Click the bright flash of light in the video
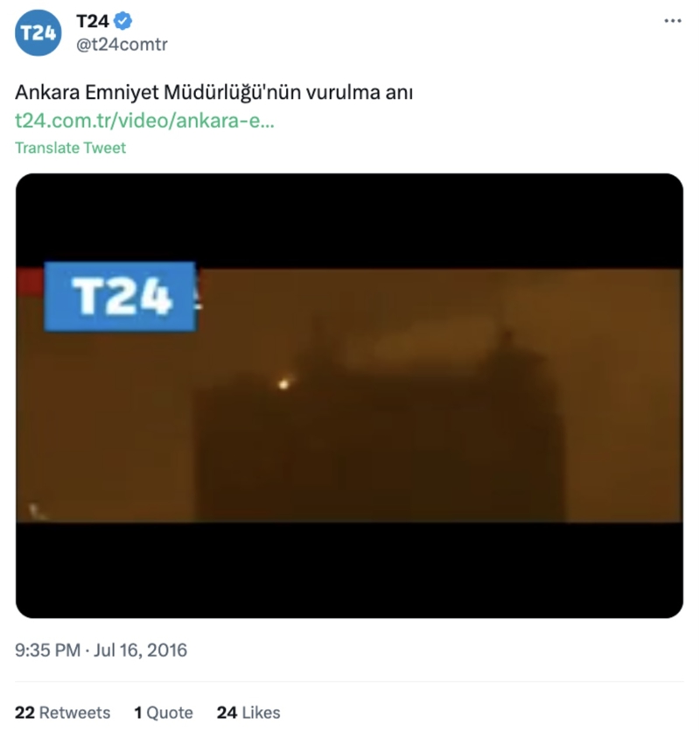This screenshot has width=700, height=731. (x=283, y=383)
